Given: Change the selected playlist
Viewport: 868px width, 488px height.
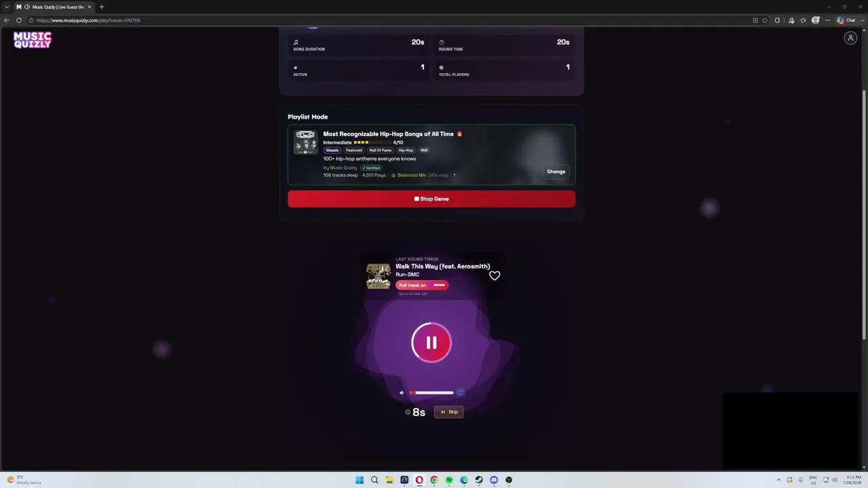Looking at the screenshot, I should 556,171.
